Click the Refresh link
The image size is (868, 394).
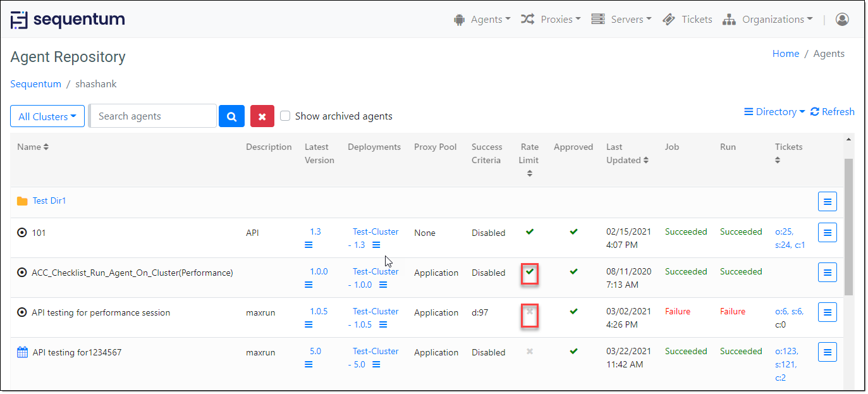pos(833,112)
